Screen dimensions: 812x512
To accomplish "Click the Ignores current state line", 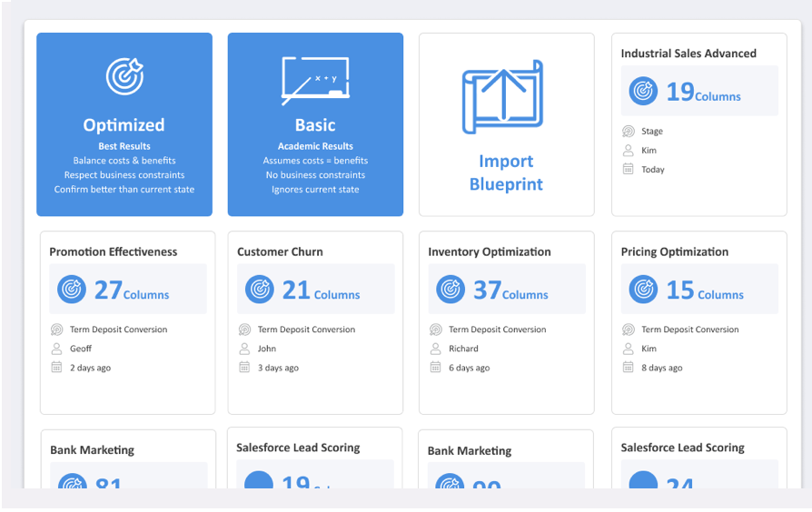I will pyautogui.click(x=315, y=190).
